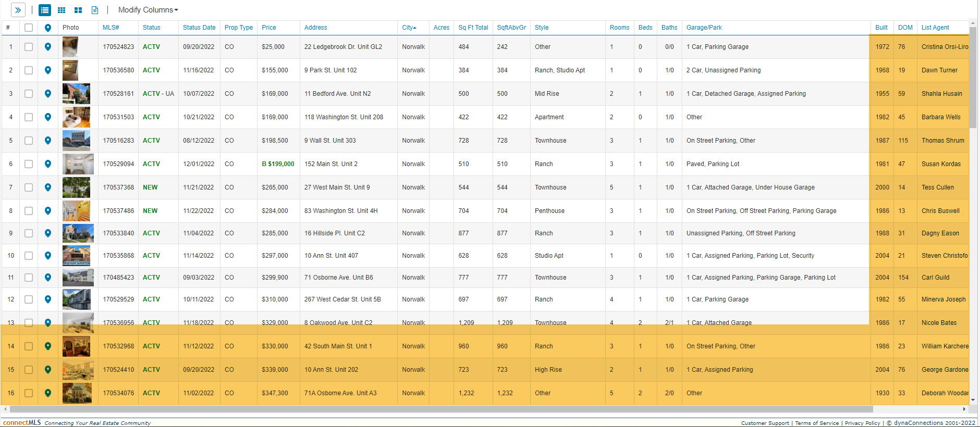Show map pin for 9 Park St. Unit 102
980x427 pixels.
click(x=48, y=70)
